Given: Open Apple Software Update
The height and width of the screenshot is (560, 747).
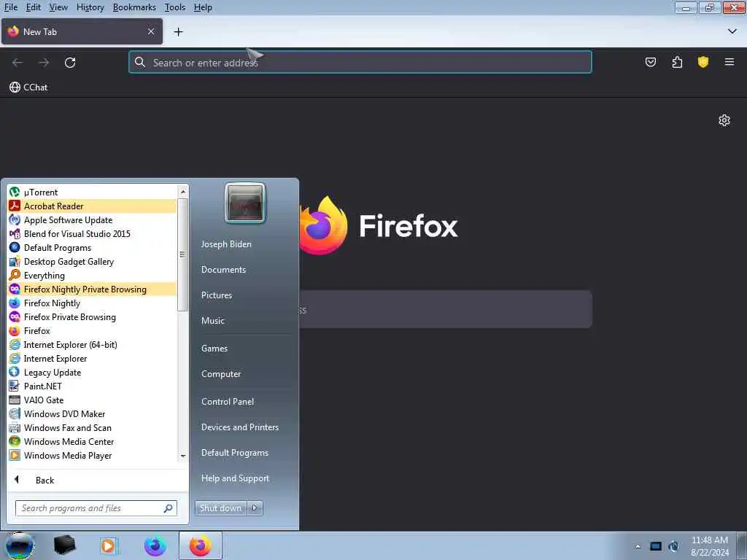Looking at the screenshot, I should (x=92, y=220).
